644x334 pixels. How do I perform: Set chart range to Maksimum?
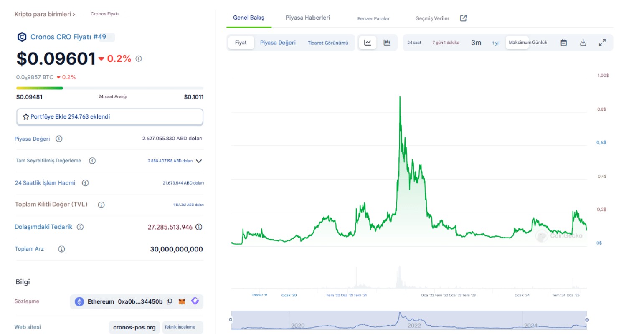(518, 43)
